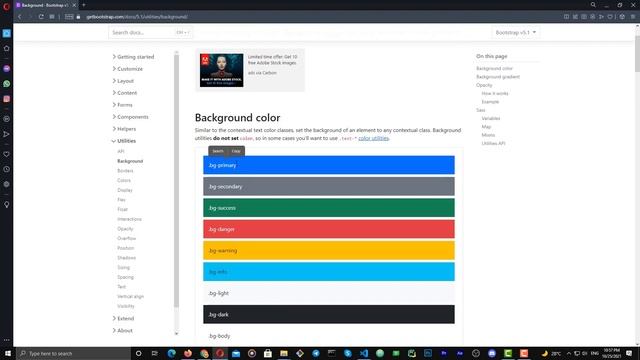
Task: Open Opera sidebar send/flow arrow icon
Action: 7,134
